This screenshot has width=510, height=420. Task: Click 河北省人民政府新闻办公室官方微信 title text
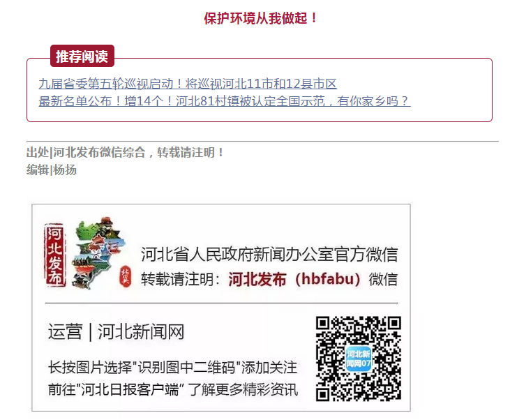[269, 255]
